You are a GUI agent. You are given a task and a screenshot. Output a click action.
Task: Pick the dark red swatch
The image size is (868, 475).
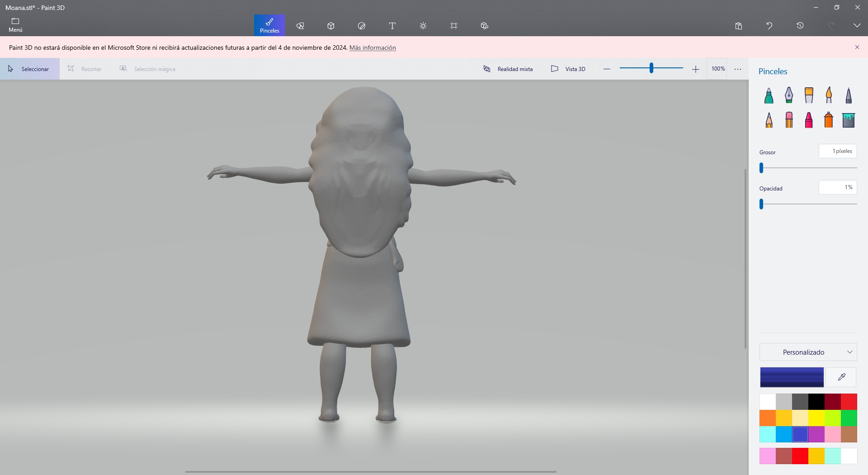point(833,402)
